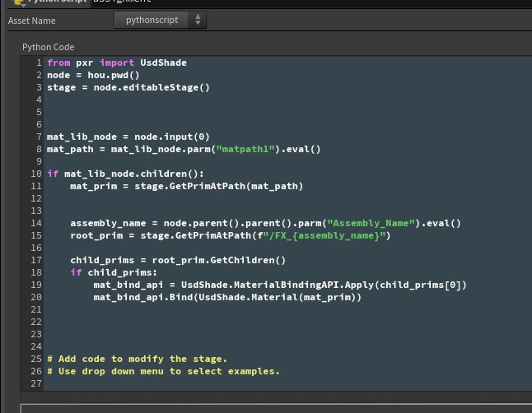The image size is (532, 413).
Task: Click line 7 'mat_lib_node = node.input(0)'
Action: point(128,137)
